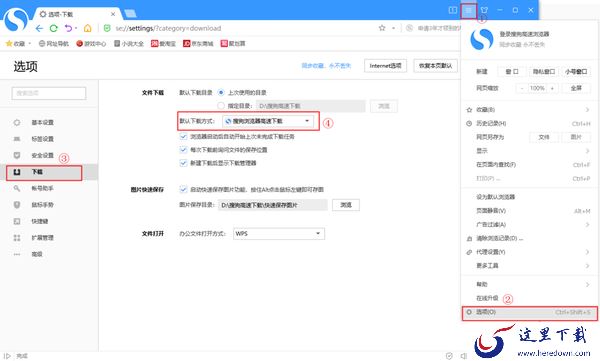600x361 pixels.
Task: Select 指定目录 radio button
Action: click(221, 106)
